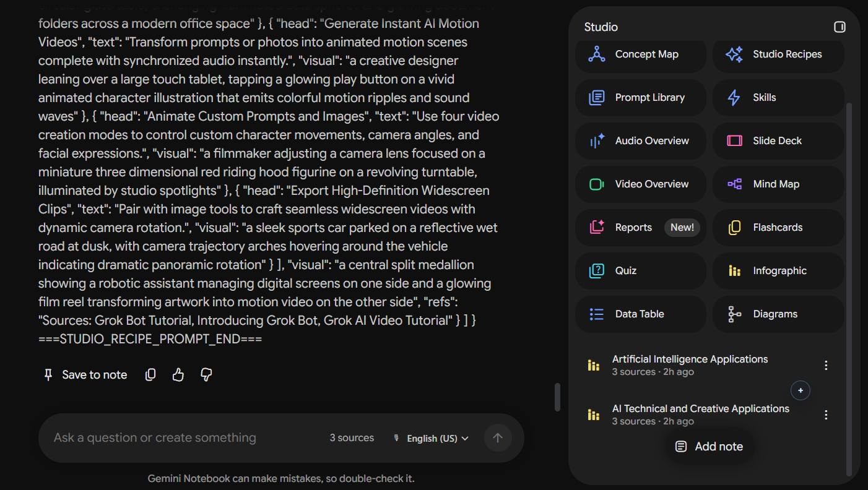Open the Prompt Library

click(x=640, y=98)
